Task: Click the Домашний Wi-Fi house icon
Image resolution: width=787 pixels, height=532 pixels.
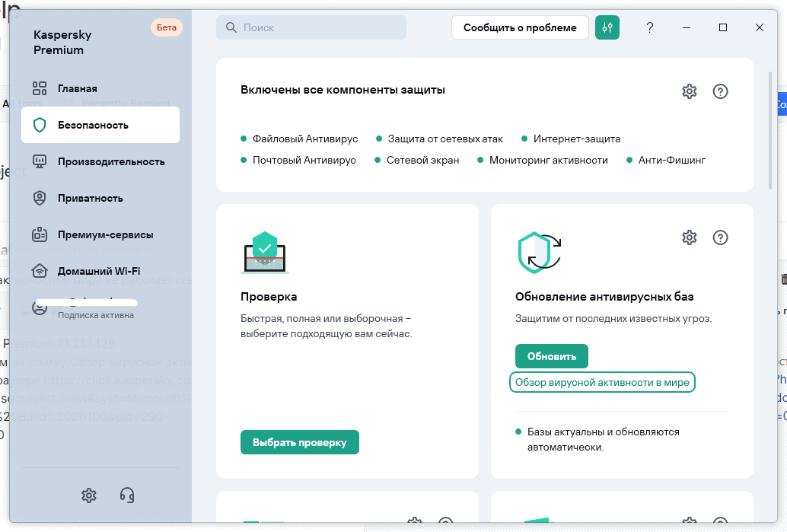Action: (40, 271)
